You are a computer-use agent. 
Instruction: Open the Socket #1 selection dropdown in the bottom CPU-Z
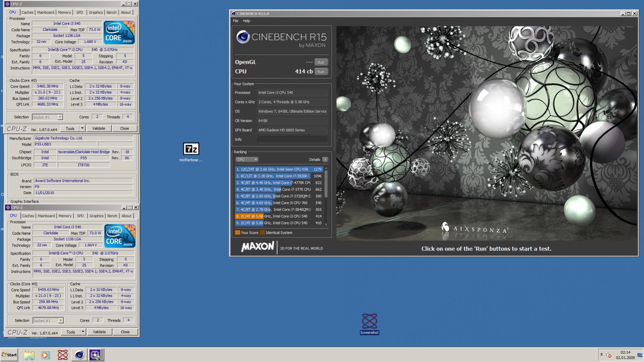pos(48,320)
